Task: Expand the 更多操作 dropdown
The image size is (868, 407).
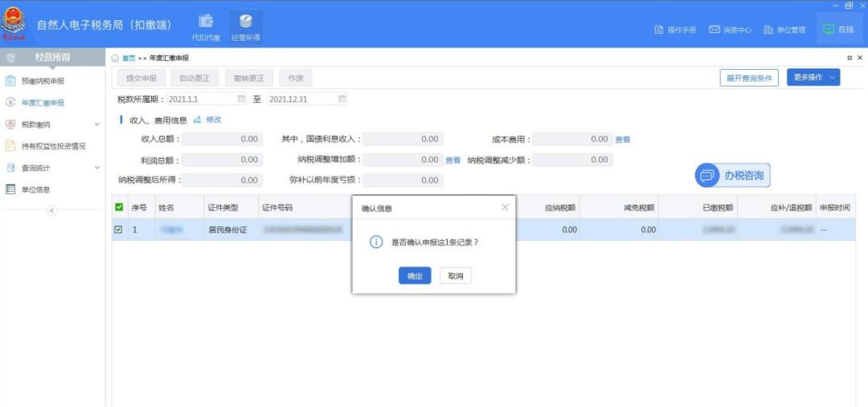Action: 813,77
